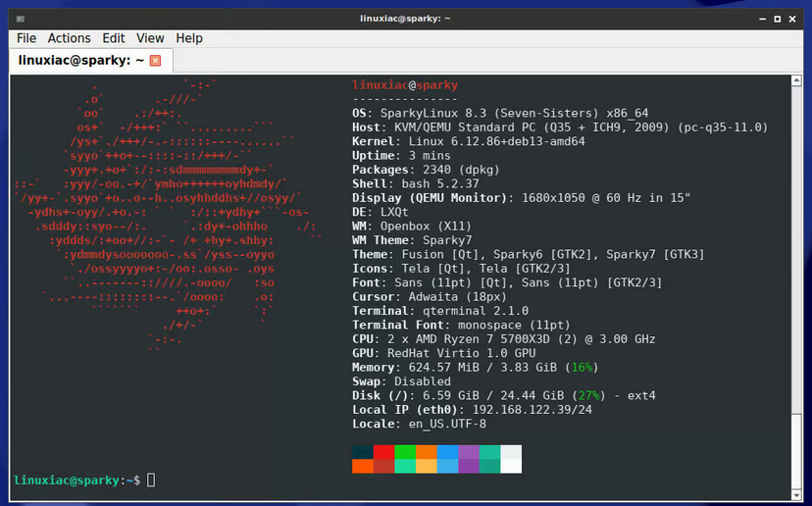Viewport: 812px width, 506px height.
Task: Click the scrollbar down arrow
Action: point(796,495)
